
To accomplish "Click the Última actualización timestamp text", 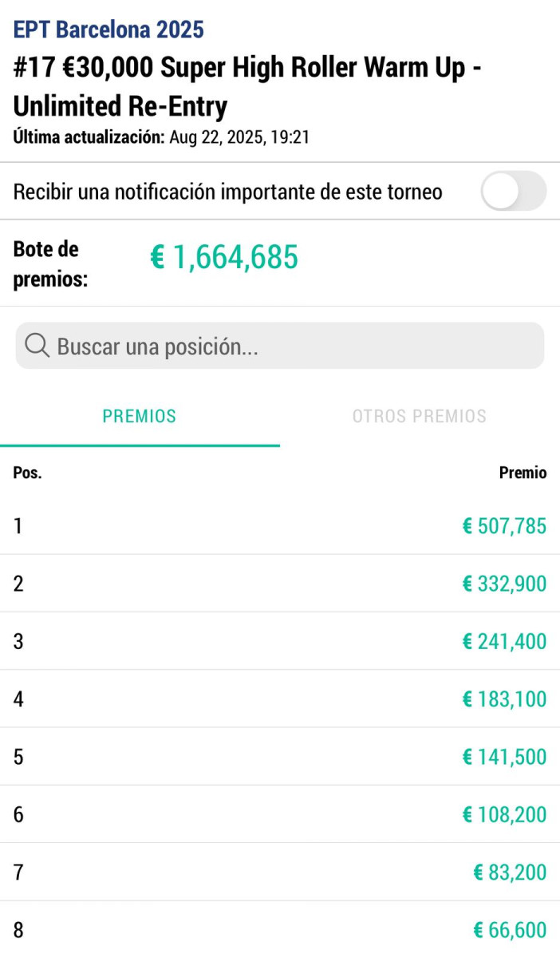I will pos(161,137).
